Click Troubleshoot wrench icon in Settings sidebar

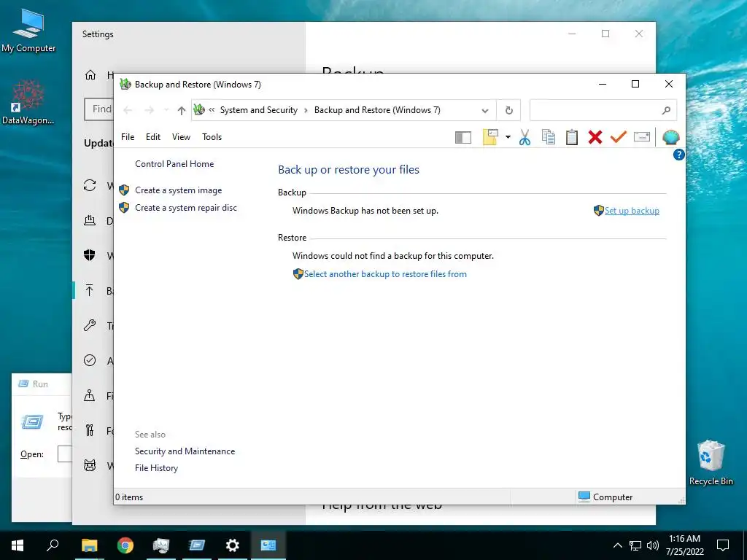(x=90, y=325)
